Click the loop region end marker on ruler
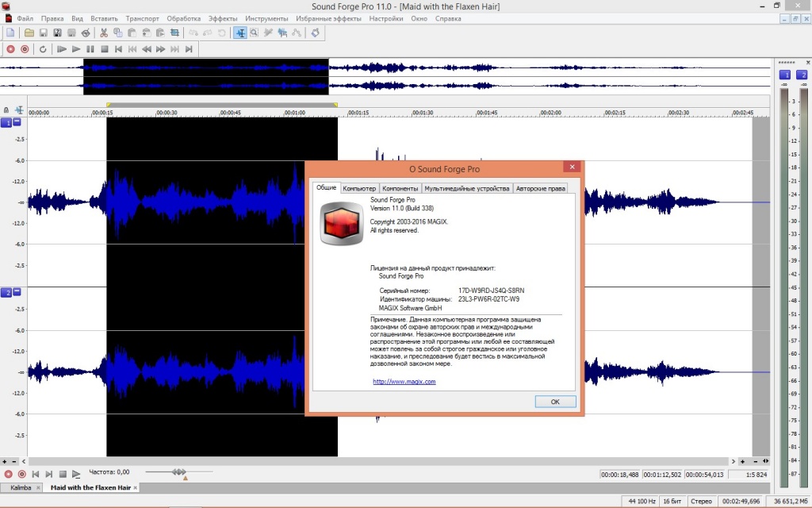Viewport: 812px width, 508px height. 335,105
